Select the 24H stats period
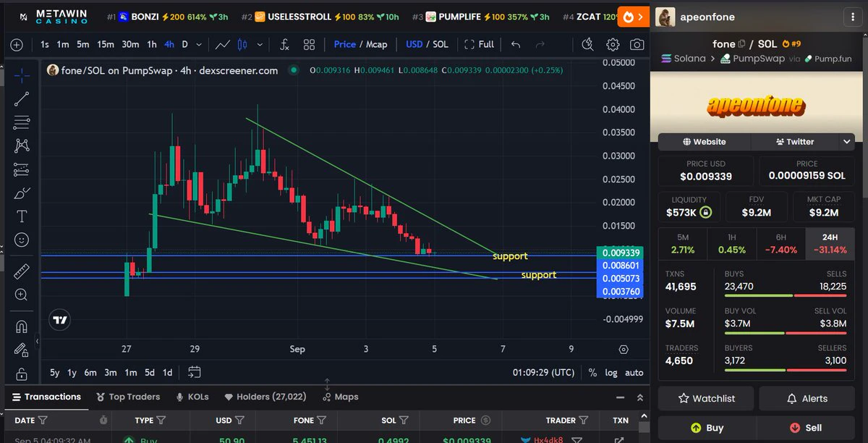 click(830, 243)
